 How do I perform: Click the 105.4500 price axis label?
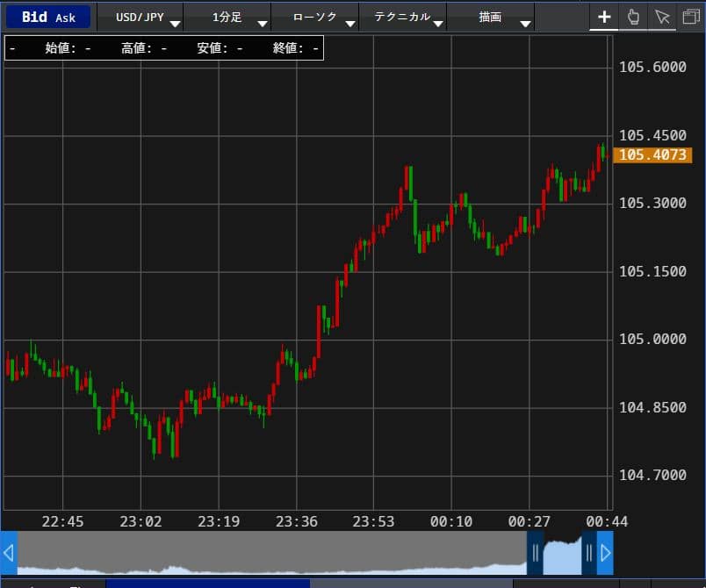[652, 135]
